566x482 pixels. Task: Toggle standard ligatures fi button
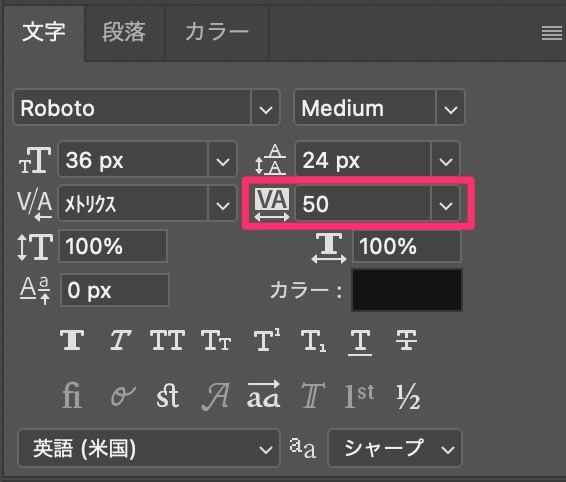click(72, 396)
